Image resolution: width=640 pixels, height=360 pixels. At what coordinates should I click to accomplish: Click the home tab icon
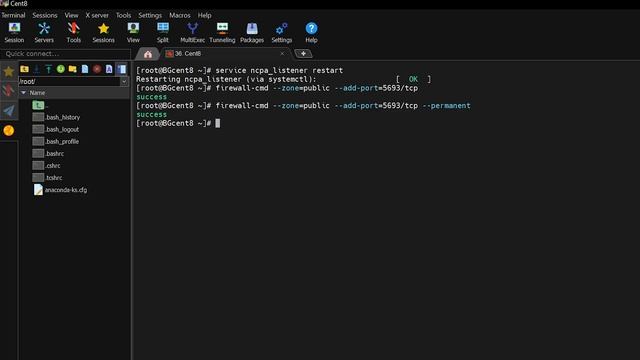point(148,54)
